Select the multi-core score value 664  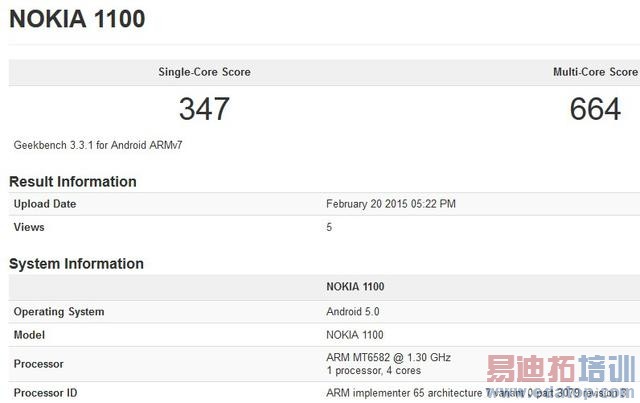tap(595, 109)
